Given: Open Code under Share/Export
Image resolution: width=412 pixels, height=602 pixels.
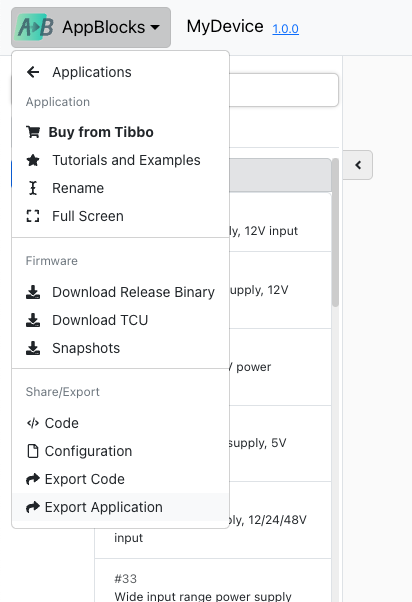Looking at the screenshot, I should point(120,423).
